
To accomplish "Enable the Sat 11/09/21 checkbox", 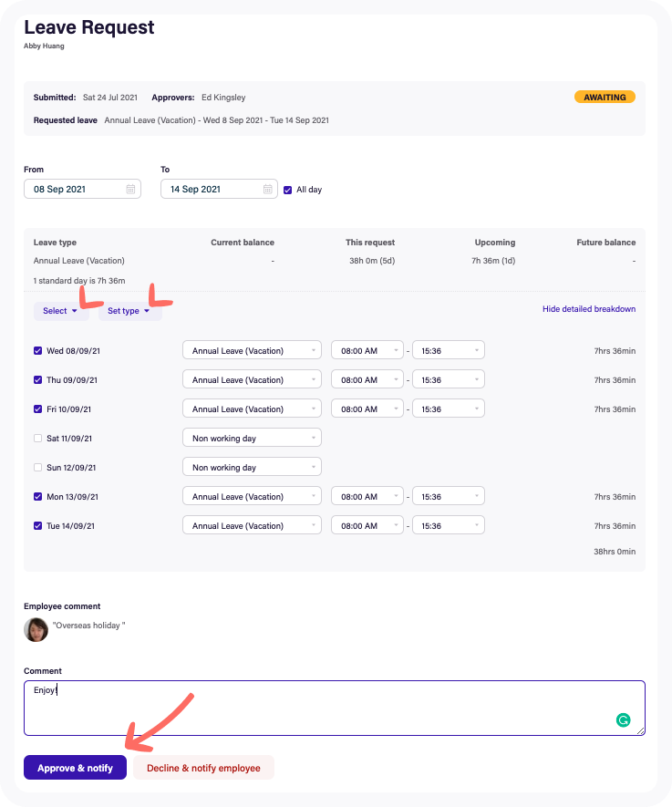I will [x=38, y=439].
